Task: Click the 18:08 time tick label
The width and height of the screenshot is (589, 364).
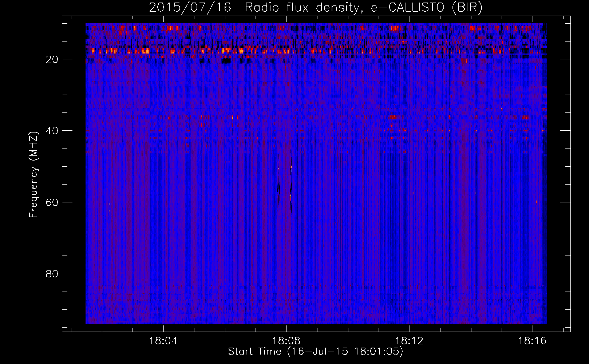Action: (286, 341)
